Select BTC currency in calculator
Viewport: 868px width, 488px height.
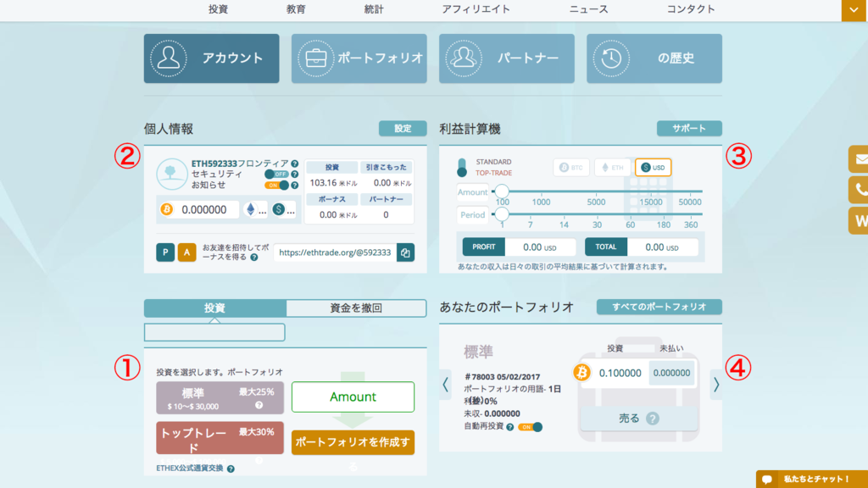(x=570, y=168)
